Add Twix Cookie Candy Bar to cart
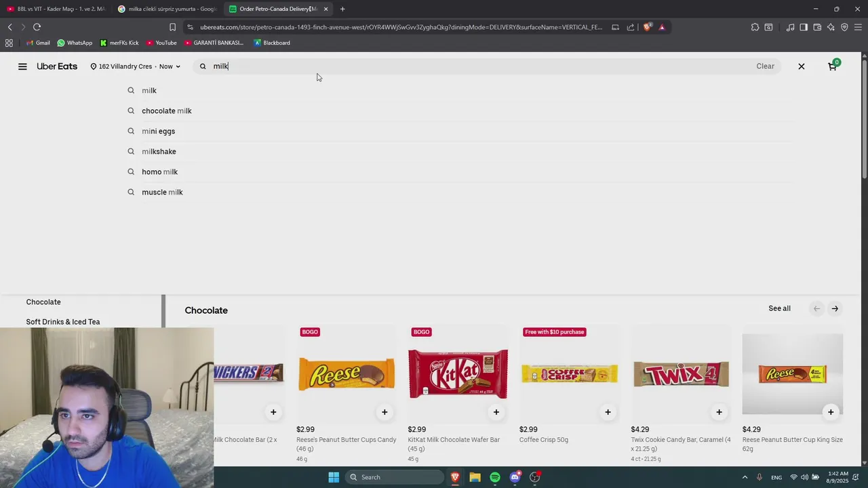This screenshot has height=488, width=868. (719, 412)
